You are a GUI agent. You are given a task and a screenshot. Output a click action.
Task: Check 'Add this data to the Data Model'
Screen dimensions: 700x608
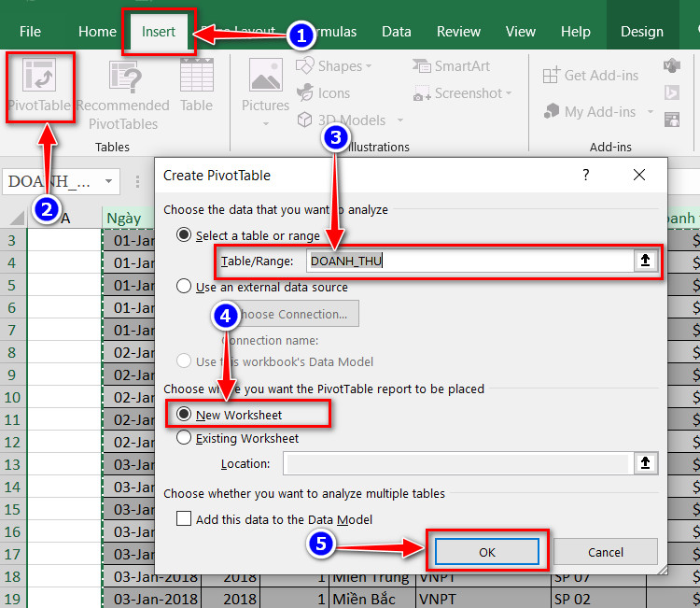pos(184,518)
